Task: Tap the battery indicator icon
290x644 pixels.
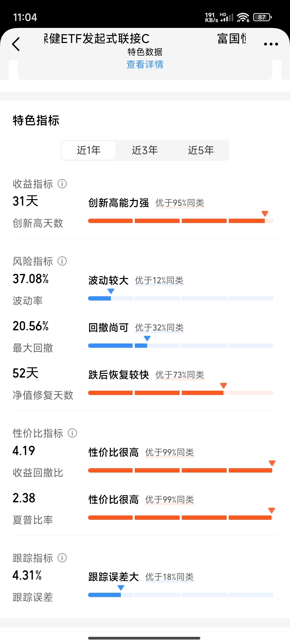Action: pyautogui.click(x=262, y=17)
